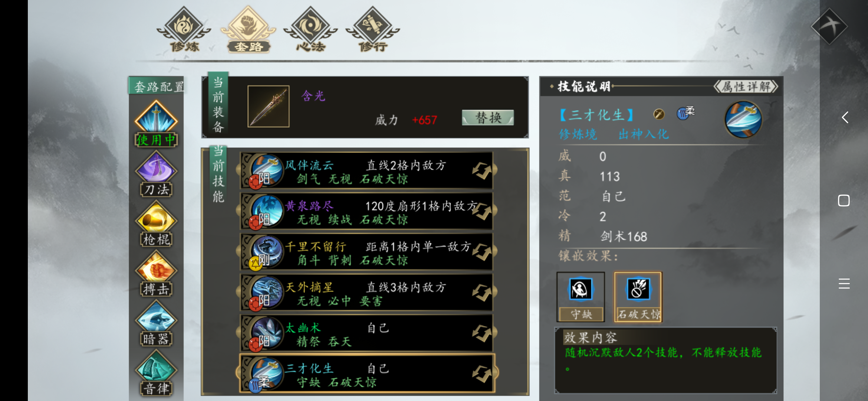Choose the 搏击 fist category icon

[156, 273]
